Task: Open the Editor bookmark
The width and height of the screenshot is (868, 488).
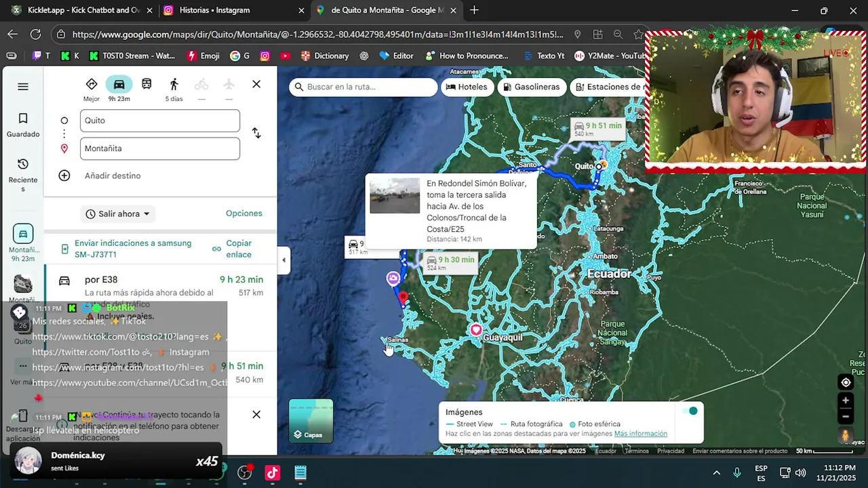Action: [x=397, y=56]
